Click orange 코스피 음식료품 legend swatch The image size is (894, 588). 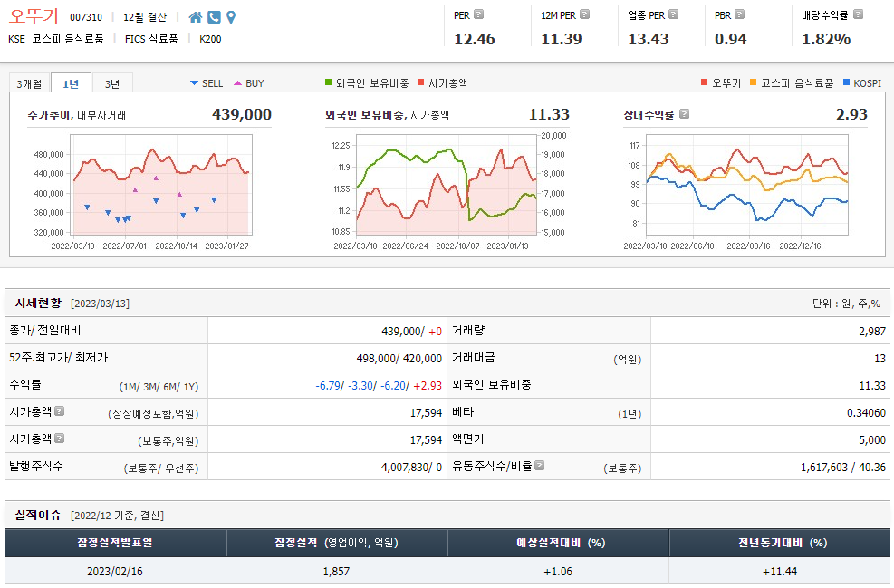pos(754,82)
